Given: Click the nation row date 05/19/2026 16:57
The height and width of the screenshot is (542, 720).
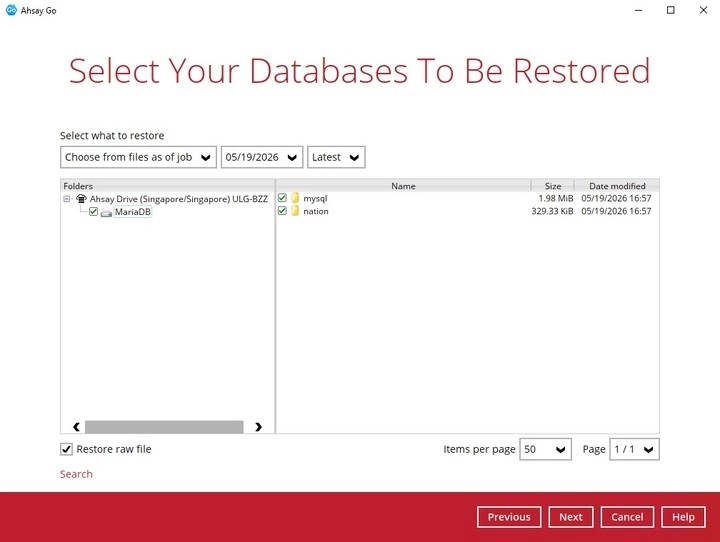Looking at the screenshot, I should 616,211.
